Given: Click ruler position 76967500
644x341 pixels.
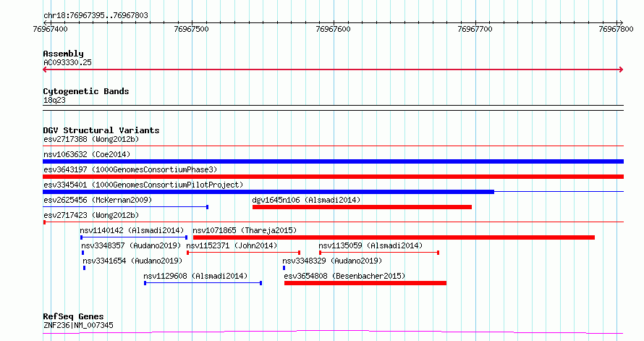Looking at the screenshot, I should [x=192, y=29].
